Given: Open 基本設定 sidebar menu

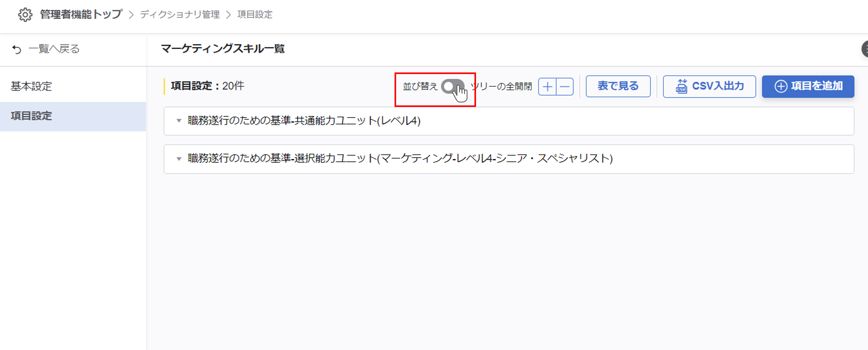Looking at the screenshot, I should click(31, 86).
